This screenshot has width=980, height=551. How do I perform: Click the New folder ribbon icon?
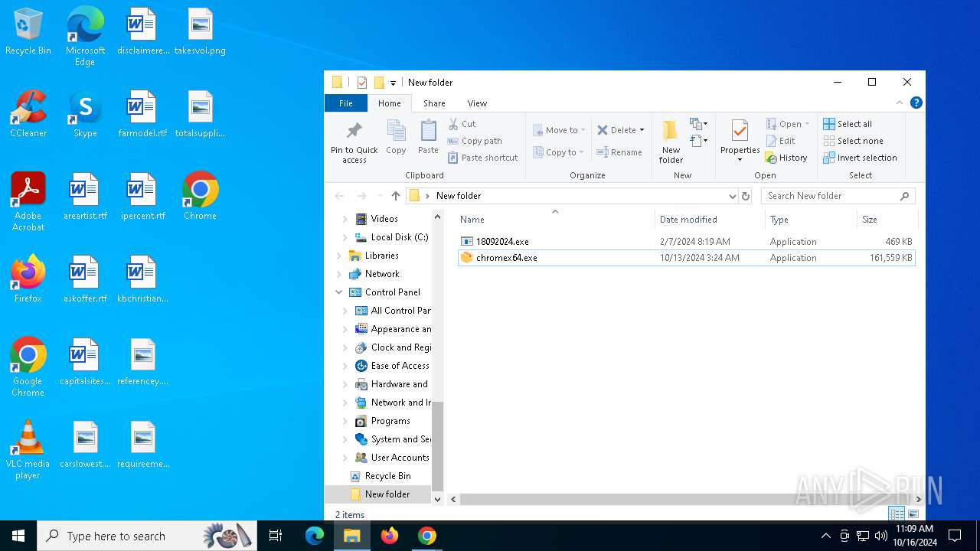(x=671, y=142)
